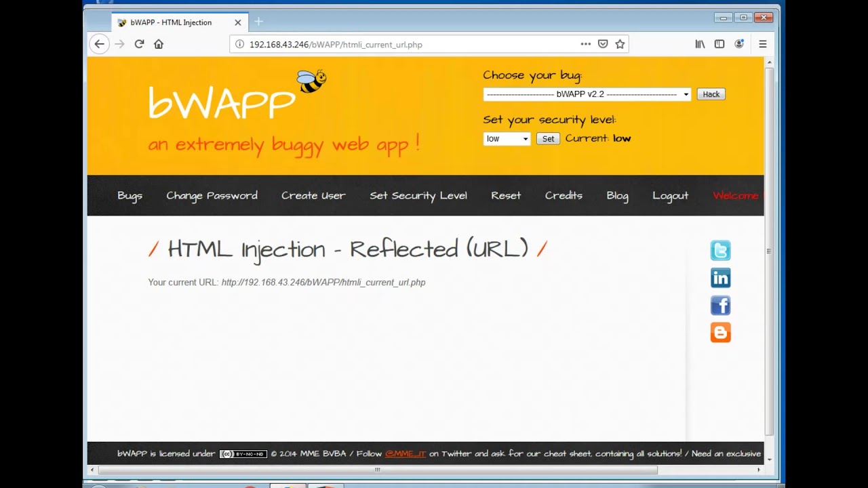868x488 pixels.
Task: Open site information icon in address bar
Action: click(x=239, y=44)
